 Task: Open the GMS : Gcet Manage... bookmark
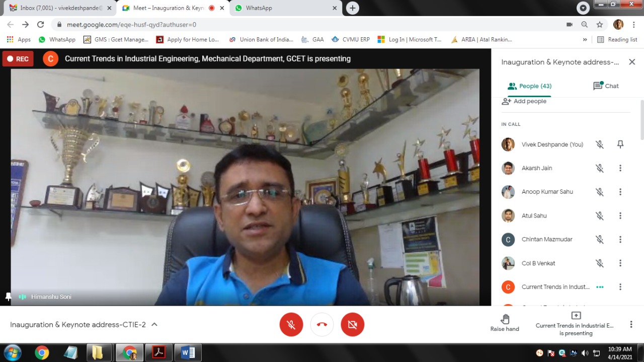(116, 39)
